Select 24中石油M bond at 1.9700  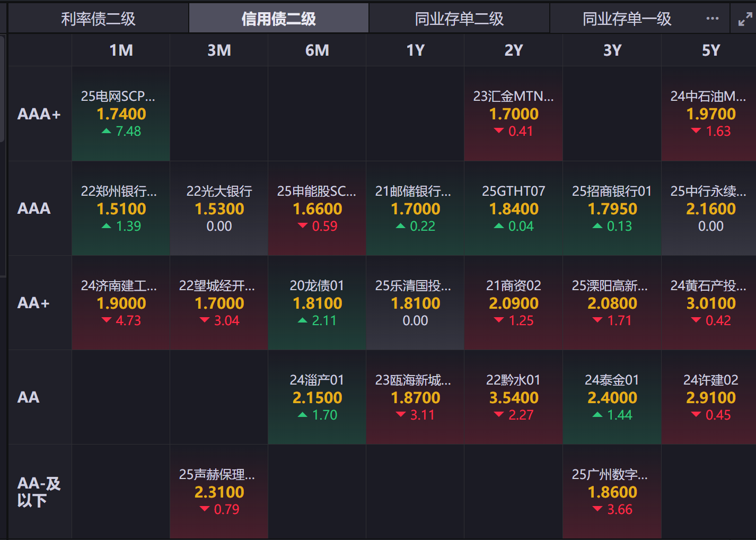point(709,114)
